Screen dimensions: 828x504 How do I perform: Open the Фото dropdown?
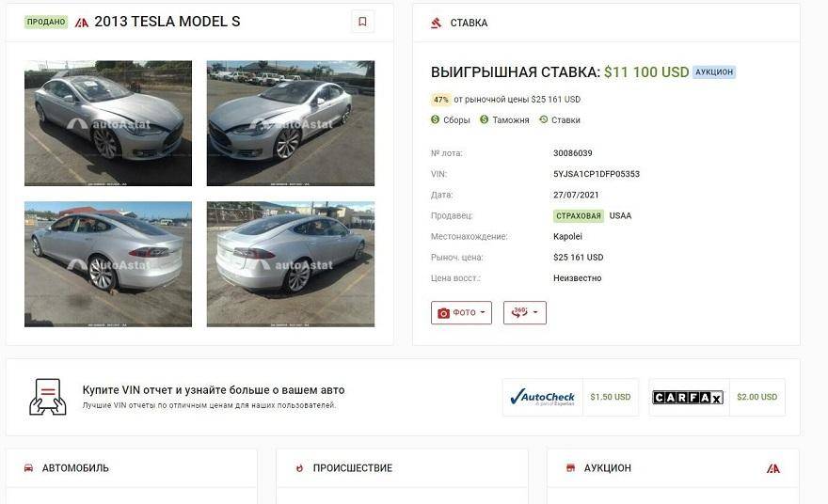[461, 312]
